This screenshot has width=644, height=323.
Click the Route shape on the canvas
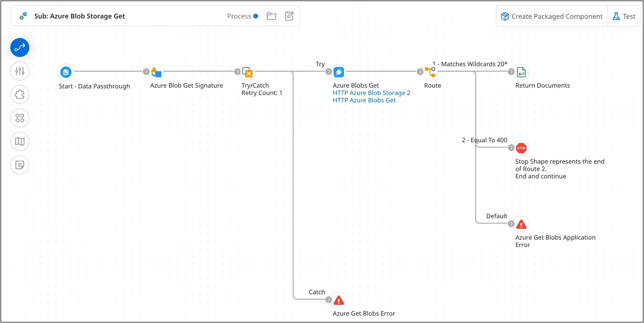pos(431,72)
